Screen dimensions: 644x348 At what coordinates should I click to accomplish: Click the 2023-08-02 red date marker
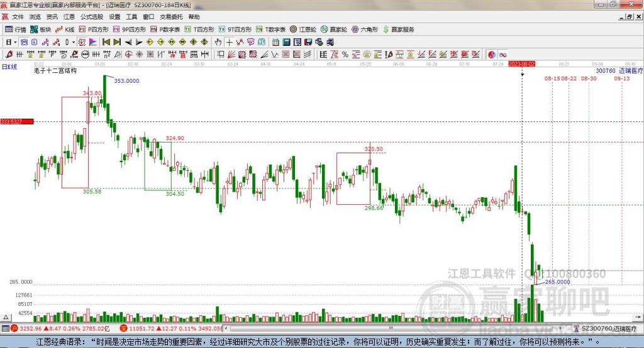(x=521, y=64)
